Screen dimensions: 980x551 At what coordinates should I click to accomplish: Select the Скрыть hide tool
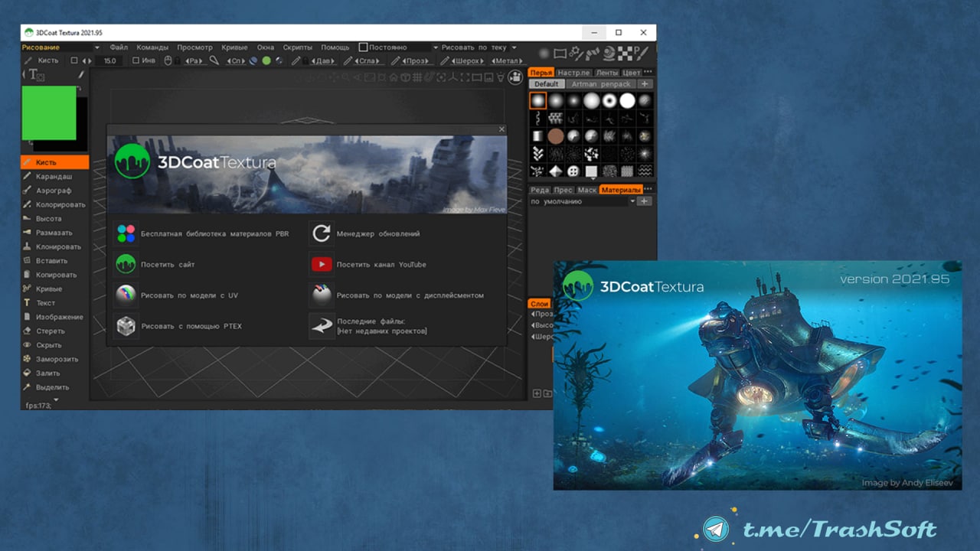tap(54, 345)
